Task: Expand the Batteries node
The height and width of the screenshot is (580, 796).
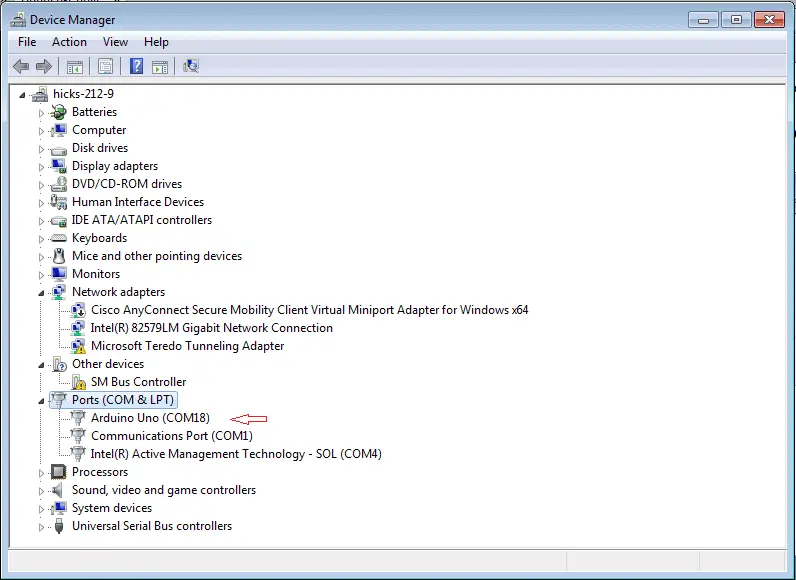Action: coord(41,113)
